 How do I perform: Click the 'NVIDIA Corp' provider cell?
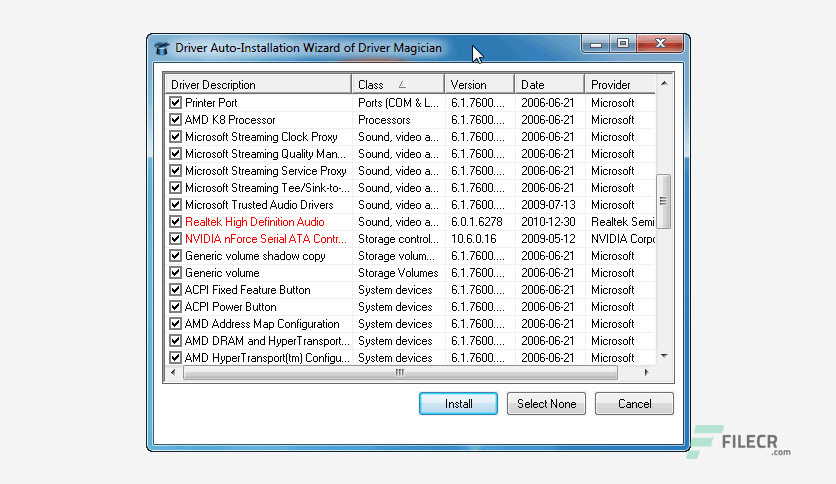[623, 239]
